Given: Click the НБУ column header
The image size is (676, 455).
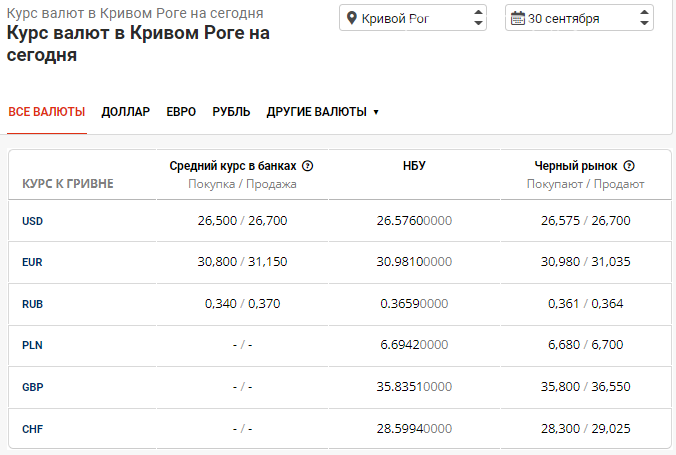Looking at the screenshot, I should [414, 166].
